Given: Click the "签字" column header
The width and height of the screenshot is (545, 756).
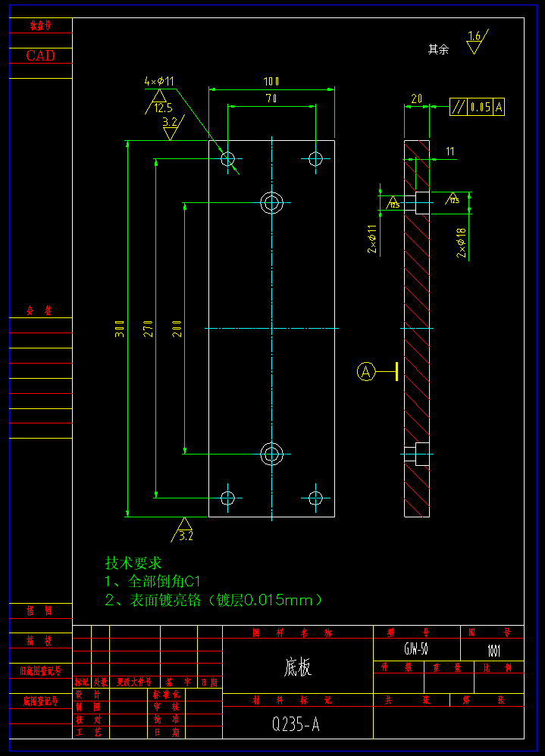Looking at the screenshot, I should 178,682.
